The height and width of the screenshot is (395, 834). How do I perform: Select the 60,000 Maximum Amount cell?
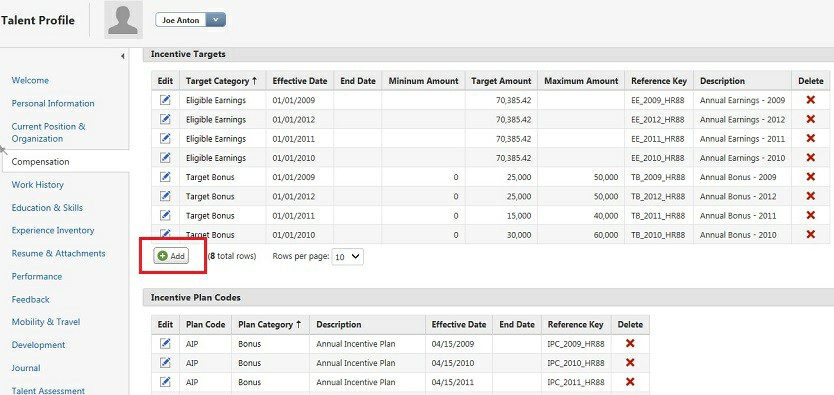pyautogui.click(x=581, y=234)
